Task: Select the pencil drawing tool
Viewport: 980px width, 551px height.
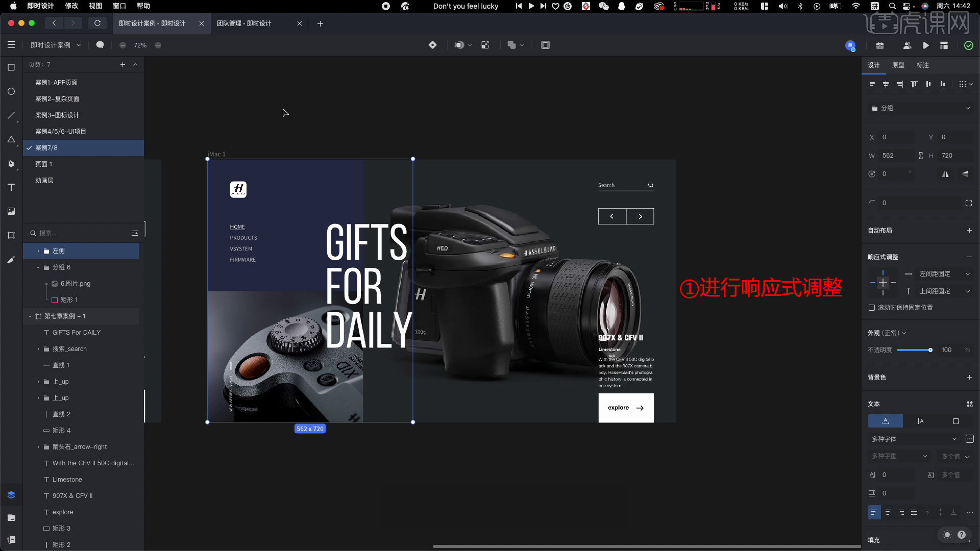Action: click(11, 259)
